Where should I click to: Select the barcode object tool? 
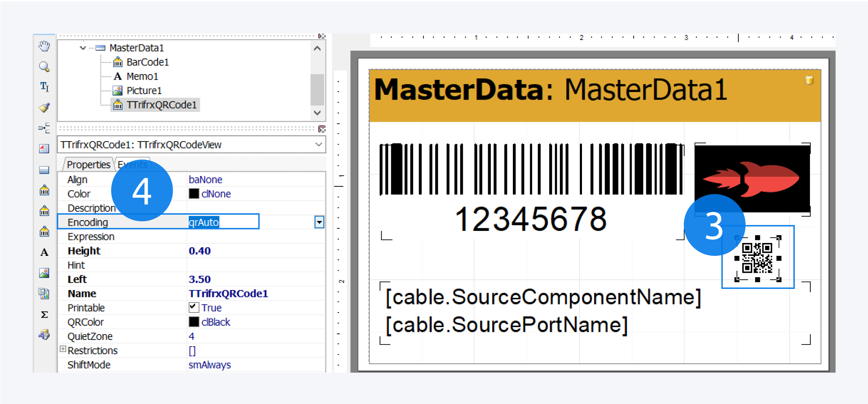click(x=44, y=190)
